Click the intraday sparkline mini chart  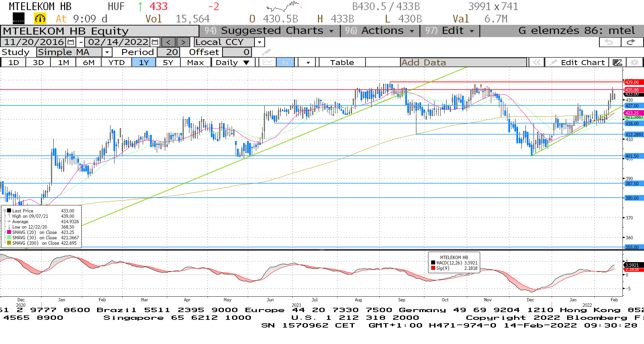coord(284,6)
